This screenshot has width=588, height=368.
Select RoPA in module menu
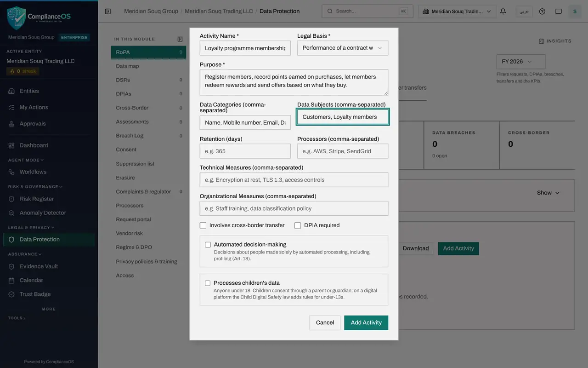148,52
